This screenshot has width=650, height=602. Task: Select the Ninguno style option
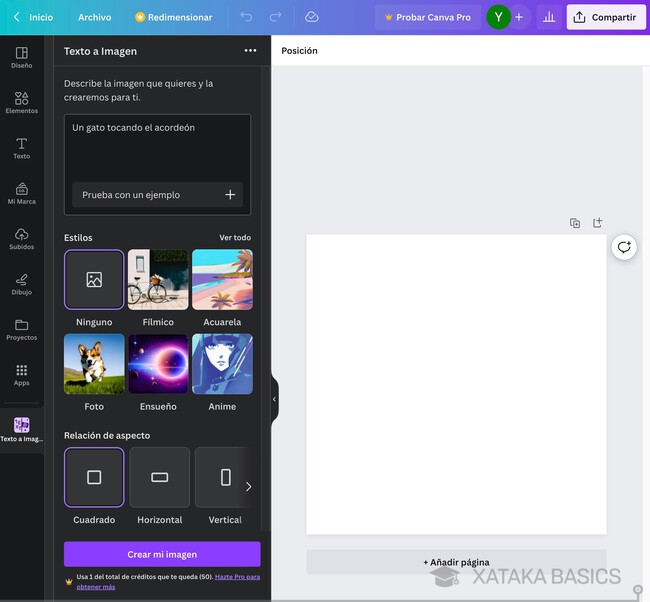pyautogui.click(x=94, y=280)
